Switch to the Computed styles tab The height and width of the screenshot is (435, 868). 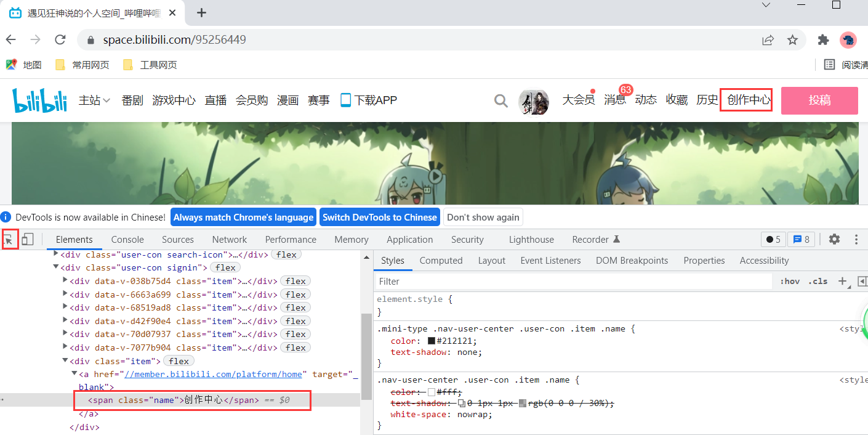pos(441,261)
